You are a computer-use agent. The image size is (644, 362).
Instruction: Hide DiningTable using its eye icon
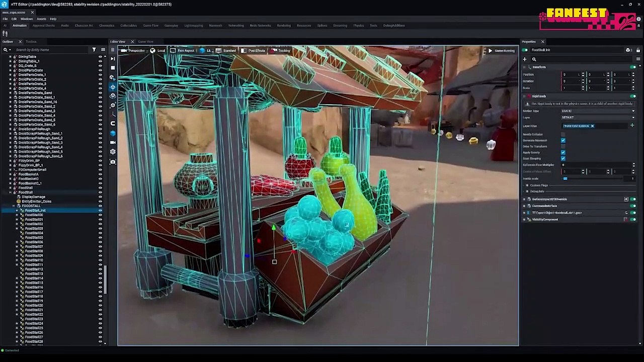[x=100, y=57]
